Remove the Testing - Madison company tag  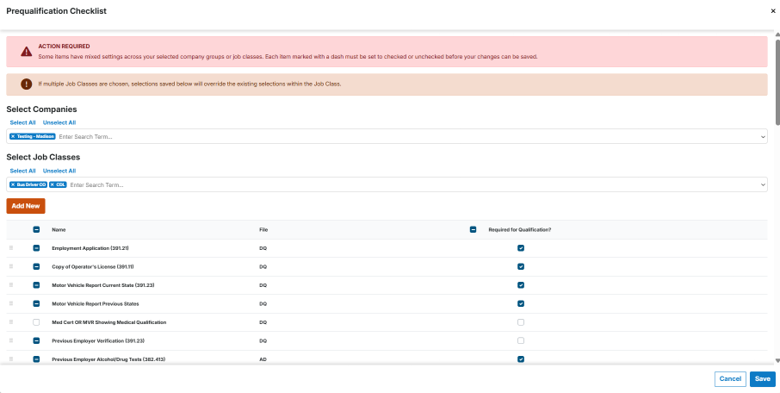13,136
